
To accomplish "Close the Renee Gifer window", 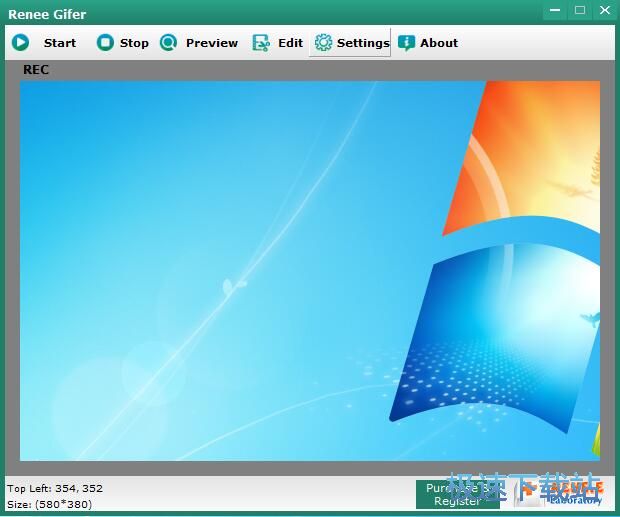I will point(604,10).
